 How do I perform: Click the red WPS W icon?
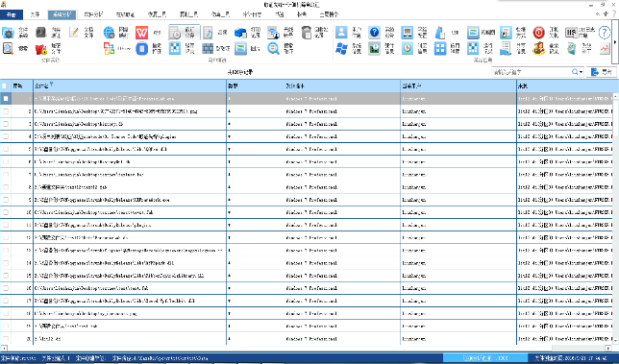tap(141, 33)
